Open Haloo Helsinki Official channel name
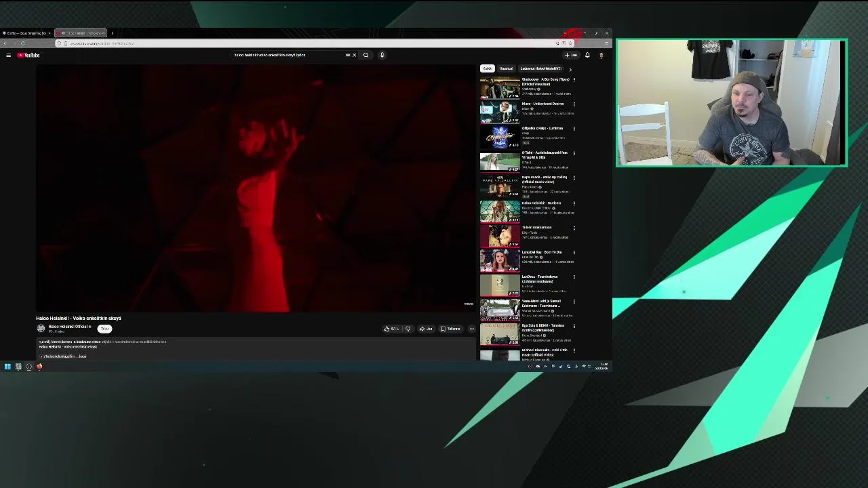The image size is (868, 488). 68,327
